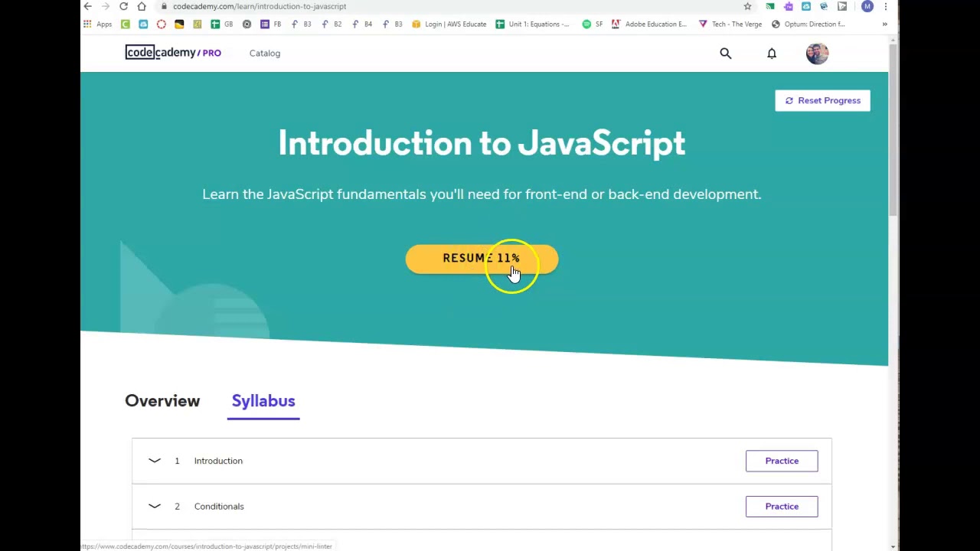Show more bookmarks overflow chevron
Image resolution: width=980 pixels, height=551 pixels.
pyautogui.click(x=884, y=24)
